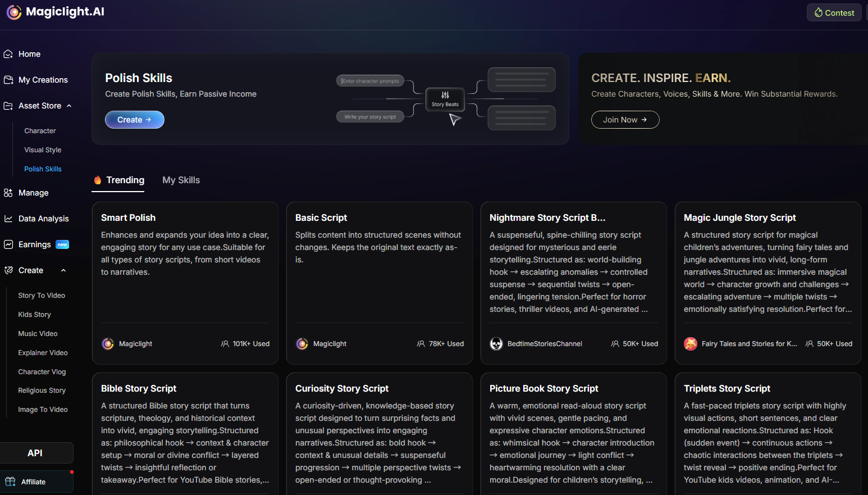Click 'Write your story script' field

[x=371, y=117]
